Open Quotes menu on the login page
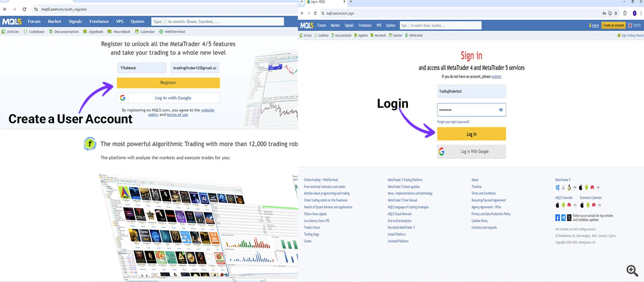The image size is (644, 282). point(390,25)
